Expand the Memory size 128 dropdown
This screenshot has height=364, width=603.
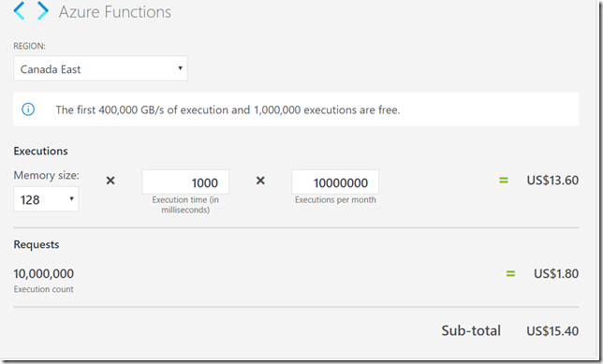click(x=46, y=199)
